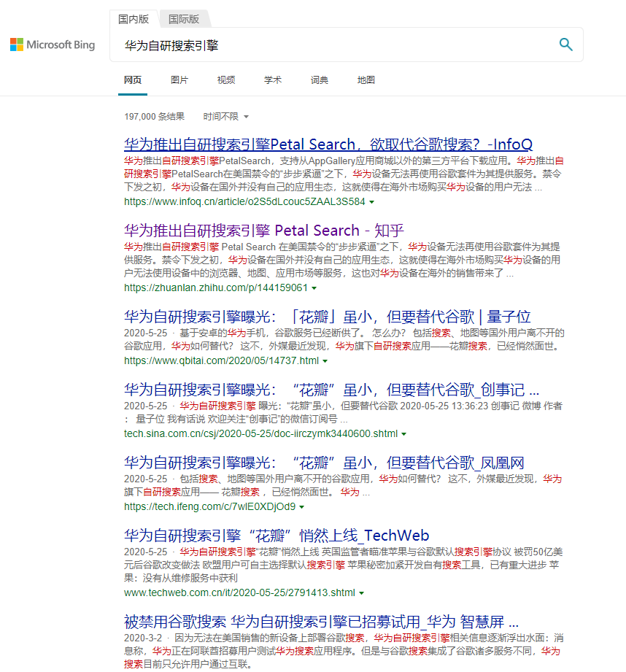This screenshot has height=672, width=626.
Task: Click the Microsoft Bing logo
Action: (53, 45)
